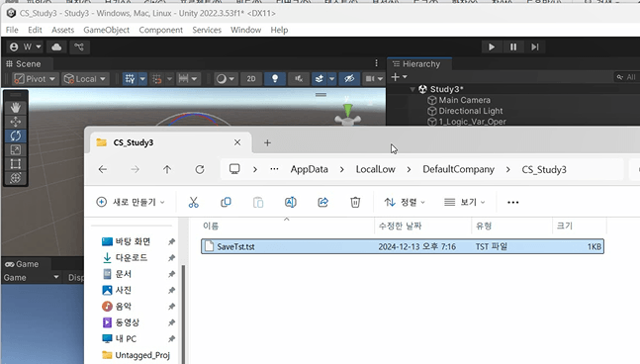Navigate to LocalLow in address bar
Viewport: 640px width, 364px height.
point(376,169)
